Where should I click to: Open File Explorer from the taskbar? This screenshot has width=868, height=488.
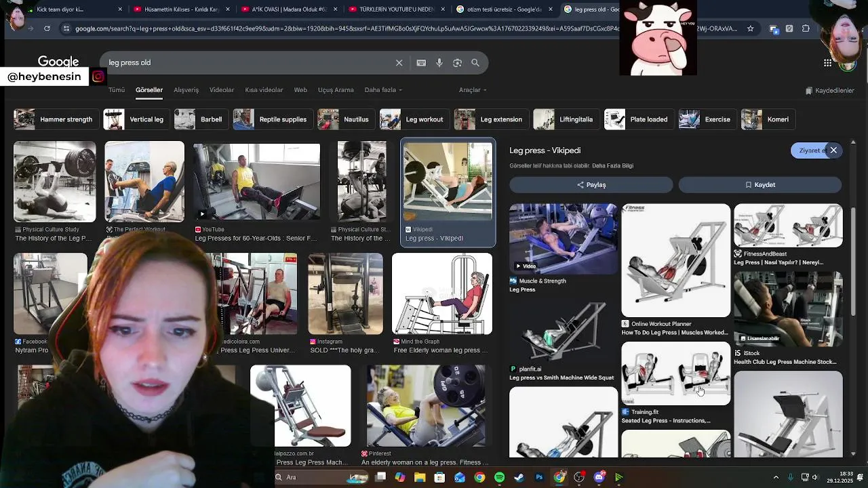pyautogui.click(x=420, y=477)
